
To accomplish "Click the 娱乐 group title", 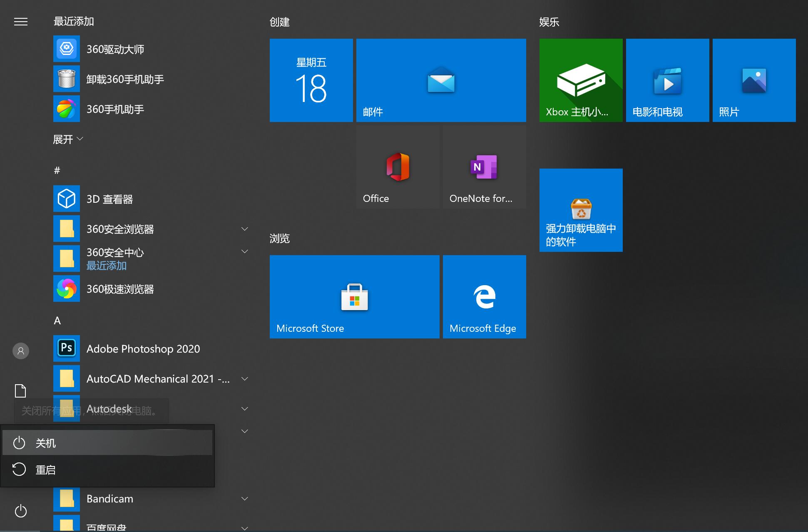I will tap(549, 22).
